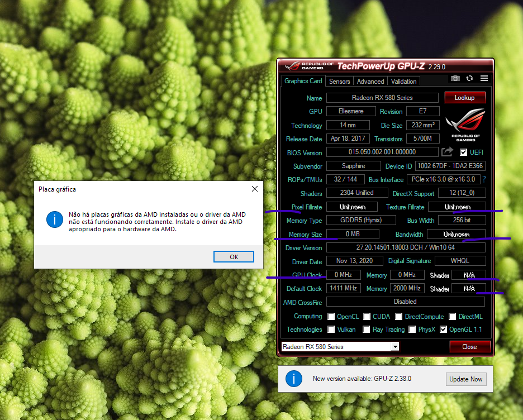The image size is (523, 420).
Task: Click the red Close button in GPU-Z
Action: pos(469,347)
